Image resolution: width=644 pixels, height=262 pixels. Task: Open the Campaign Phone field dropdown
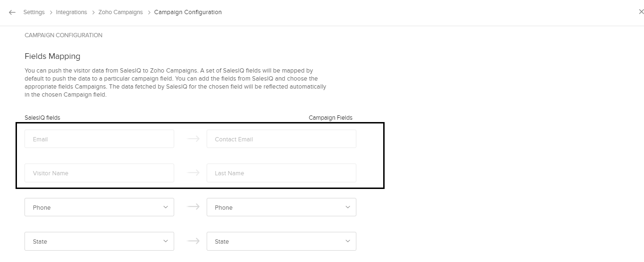click(x=281, y=207)
